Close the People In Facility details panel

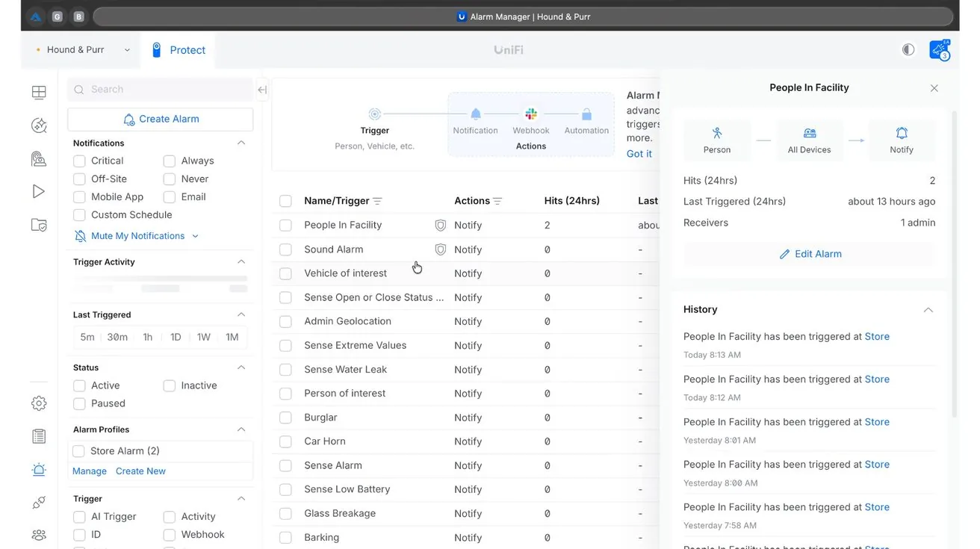934,88
